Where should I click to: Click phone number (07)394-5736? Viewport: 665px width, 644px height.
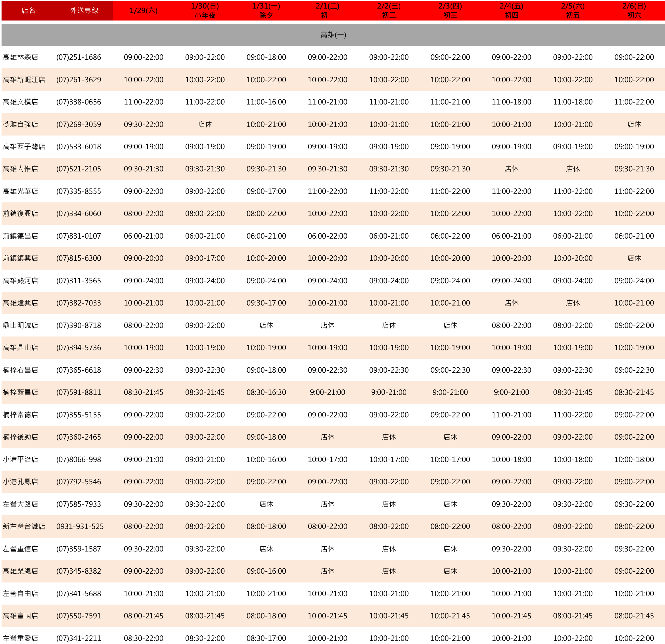(79, 348)
